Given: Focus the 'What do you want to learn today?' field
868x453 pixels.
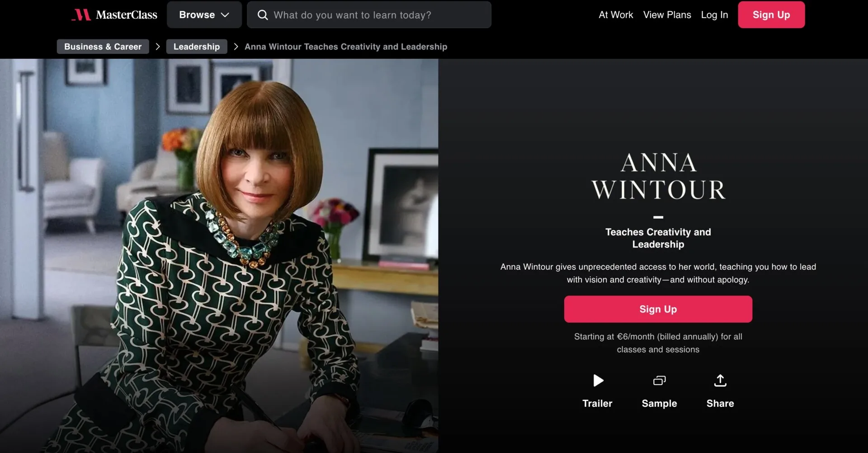Looking at the screenshot, I should (x=375, y=15).
